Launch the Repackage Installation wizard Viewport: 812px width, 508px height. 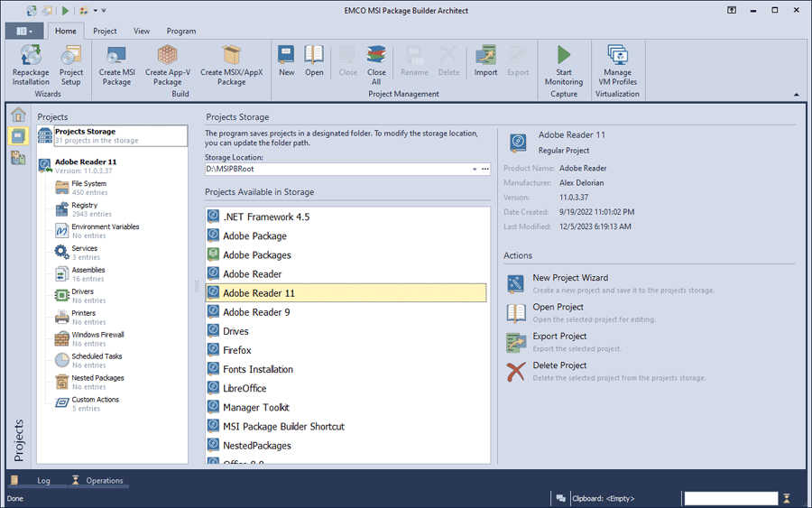(x=31, y=65)
